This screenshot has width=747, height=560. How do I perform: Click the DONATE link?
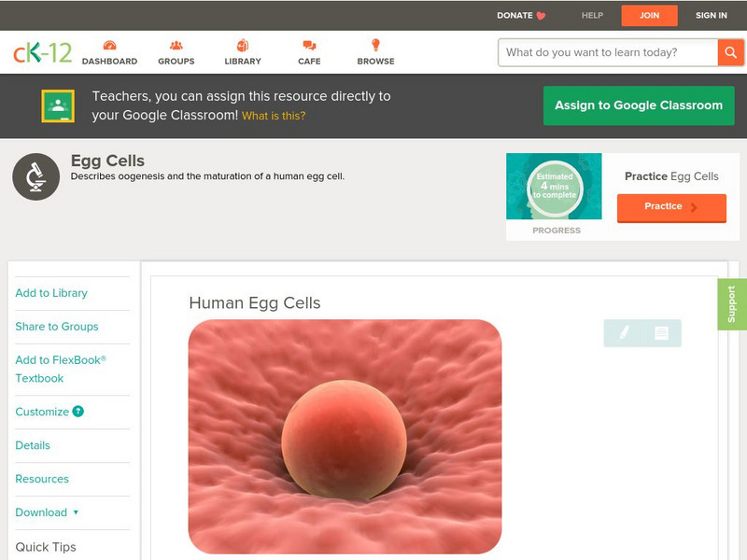pyautogui.click(x=514, y=15)
